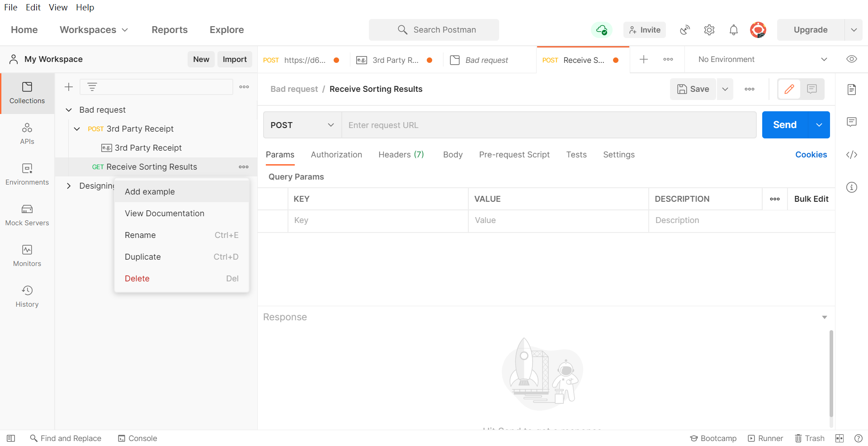The height and width of the screenshot is (446, 868).
Task: Click the user avatar icon
Action: (758, 30)
